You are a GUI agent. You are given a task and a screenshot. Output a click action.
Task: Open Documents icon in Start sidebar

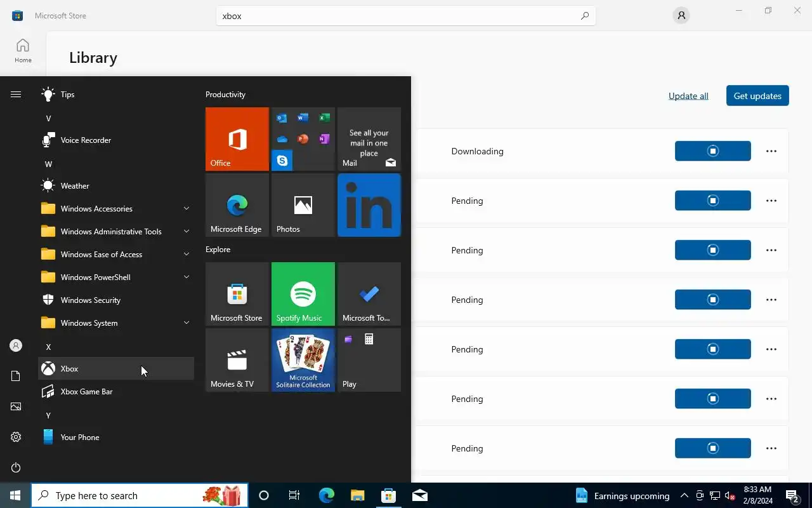point(16,376)
